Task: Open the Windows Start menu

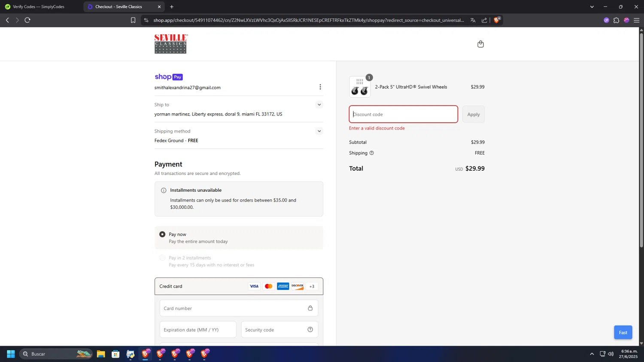Action: 11,354
